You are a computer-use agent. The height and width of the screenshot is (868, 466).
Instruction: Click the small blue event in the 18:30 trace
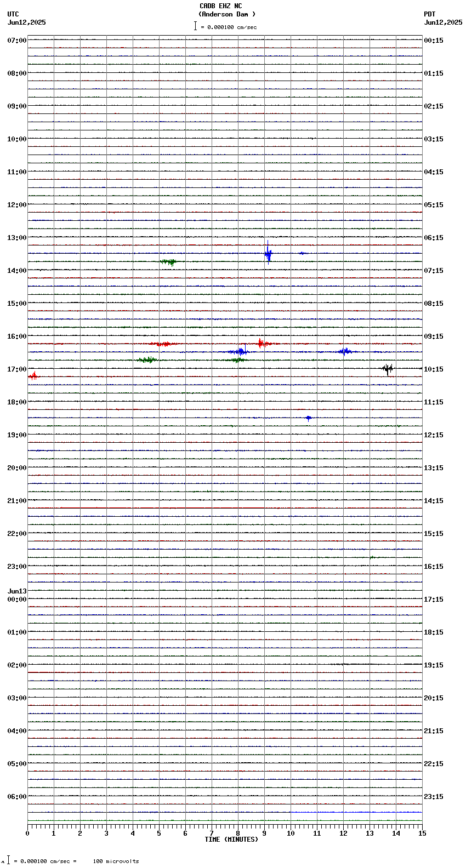point(309,418)
